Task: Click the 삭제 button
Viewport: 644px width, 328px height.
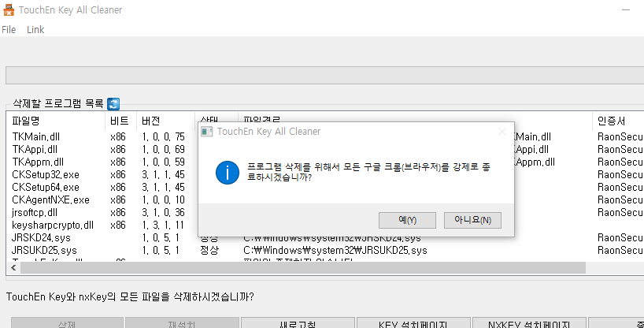Action: click(67, 322)
